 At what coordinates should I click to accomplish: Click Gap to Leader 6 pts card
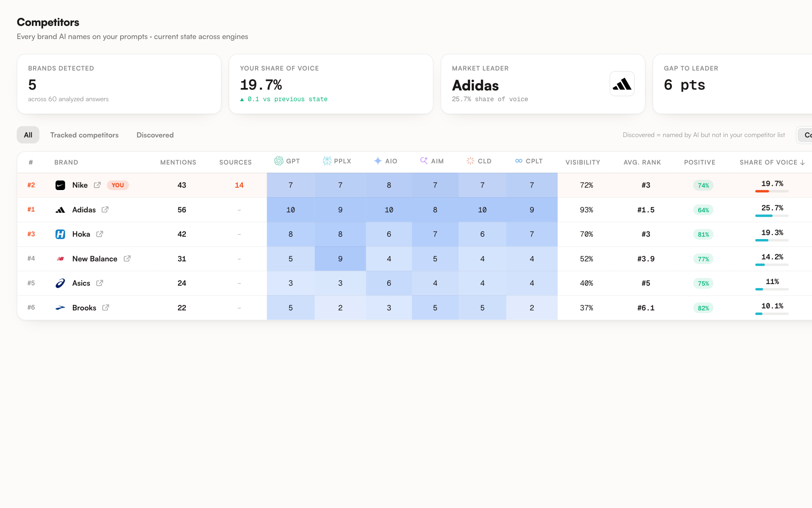(732, 84)
